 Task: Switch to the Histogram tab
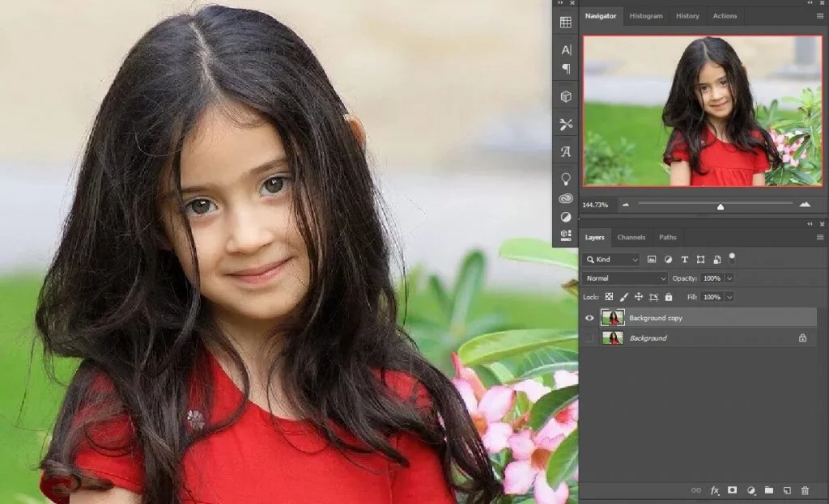coord(646,16)
